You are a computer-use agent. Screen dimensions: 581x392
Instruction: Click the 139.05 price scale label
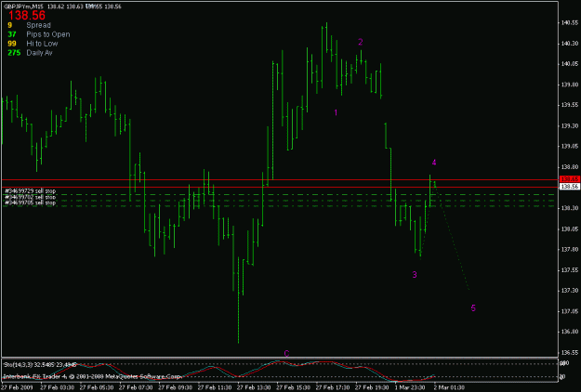[x=570, y=146]
